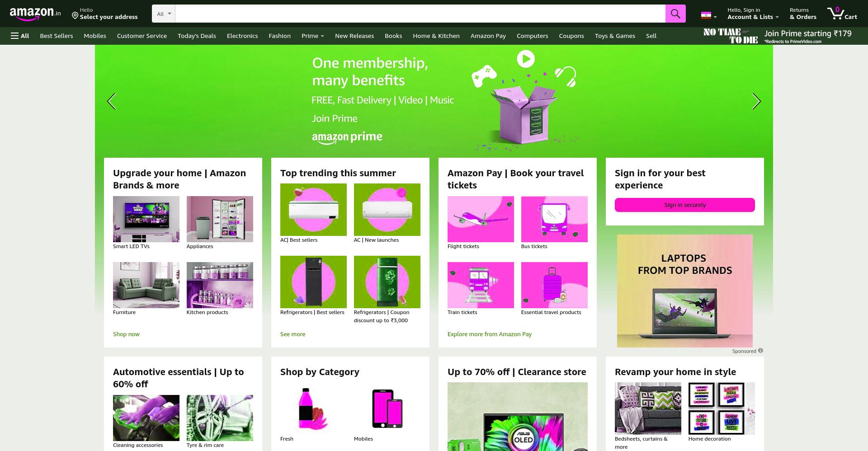Click See more link in summer card
This screenshot has width=868, height=451.
pyautogui.click(x=292, y=334)
